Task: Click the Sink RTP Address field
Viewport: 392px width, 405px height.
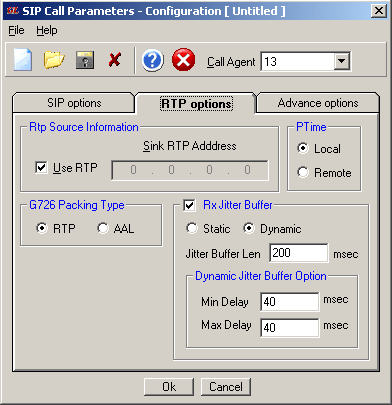Action: click(190, 170)
